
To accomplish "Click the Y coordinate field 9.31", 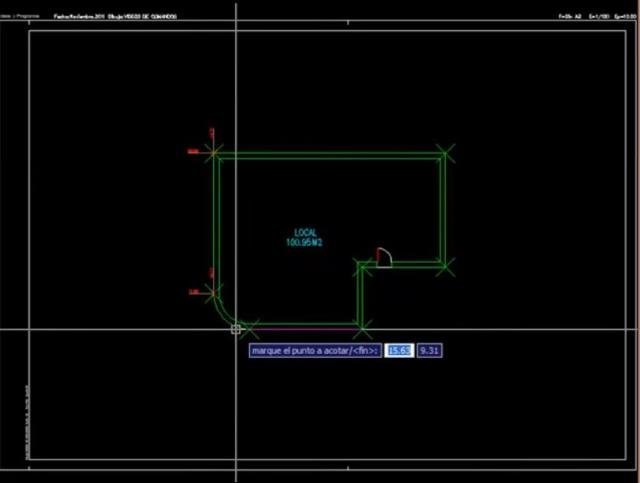I will (429, 350).
